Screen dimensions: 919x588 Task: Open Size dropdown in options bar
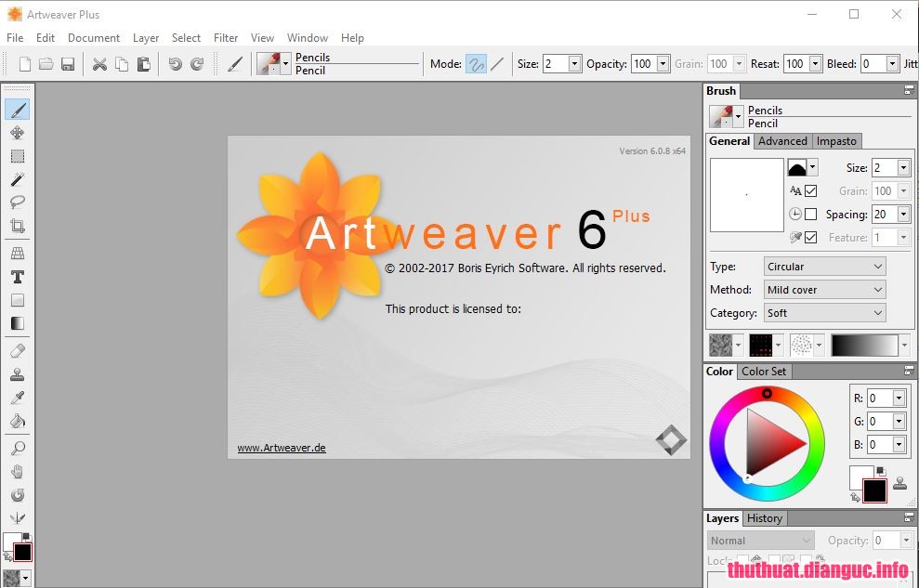pos(574,64)
